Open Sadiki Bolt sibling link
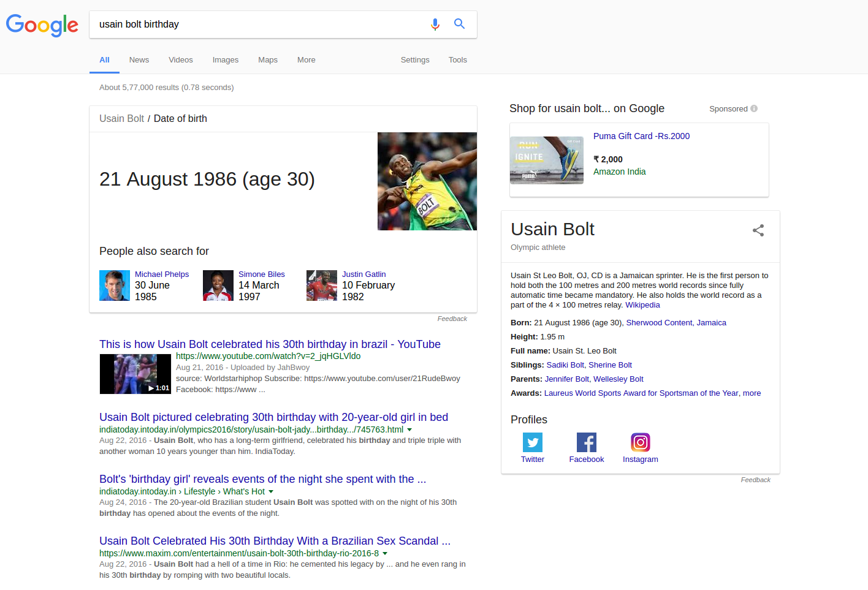Image resolution: width=868 pixels, height=590 pixels. point(565,365)
